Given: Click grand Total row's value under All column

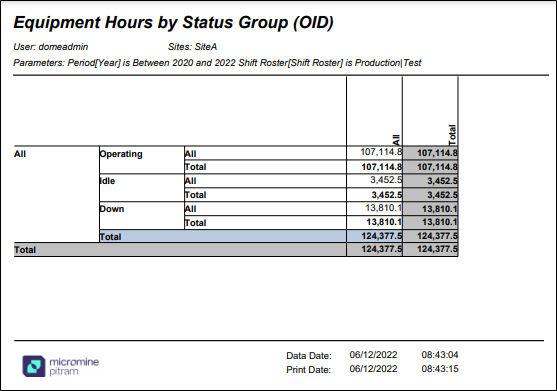Looking at the screenshot, I should pos(382,249).
